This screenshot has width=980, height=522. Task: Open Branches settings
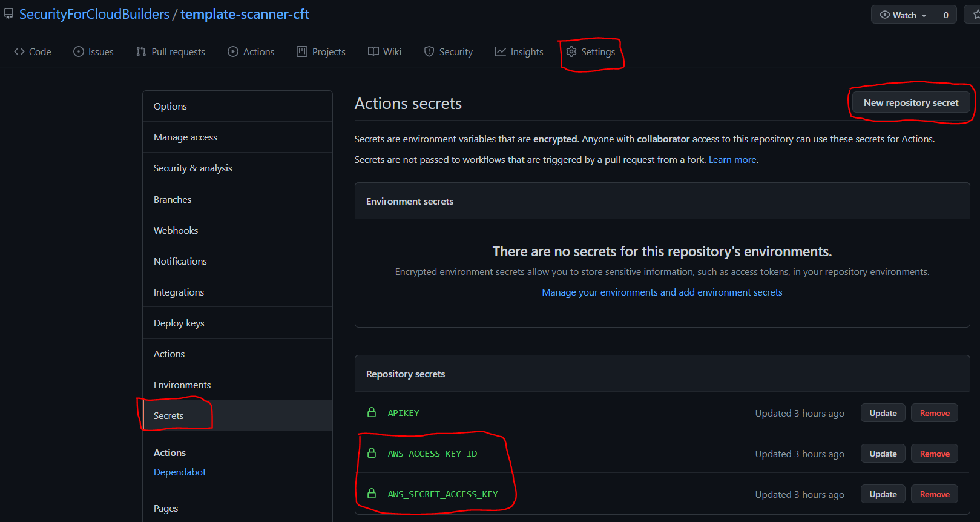pyautogui.click(x=237, y=199)
